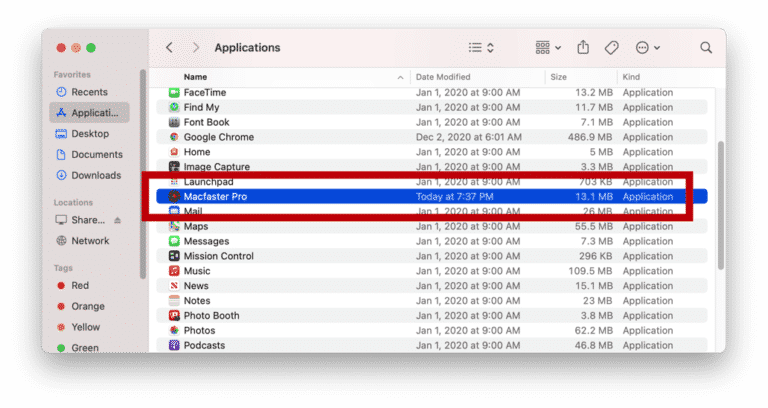
Task: Toggle the Name sort direction arrow
Action: point(400,77)
